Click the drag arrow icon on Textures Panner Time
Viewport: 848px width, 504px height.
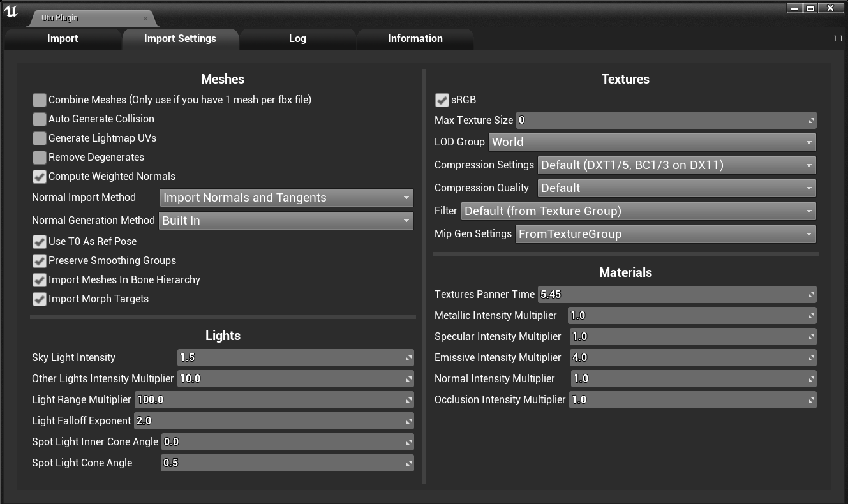pyautogui.click(x=810, y=294)
